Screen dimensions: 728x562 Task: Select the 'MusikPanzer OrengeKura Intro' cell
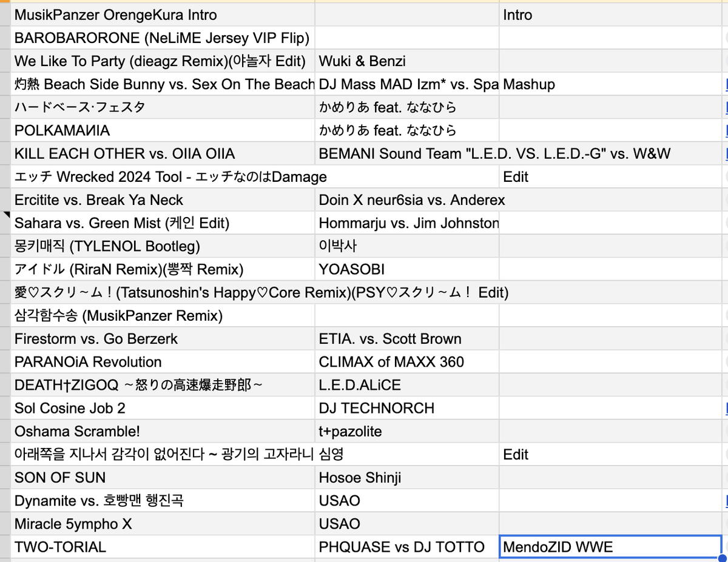pos(163,15)
